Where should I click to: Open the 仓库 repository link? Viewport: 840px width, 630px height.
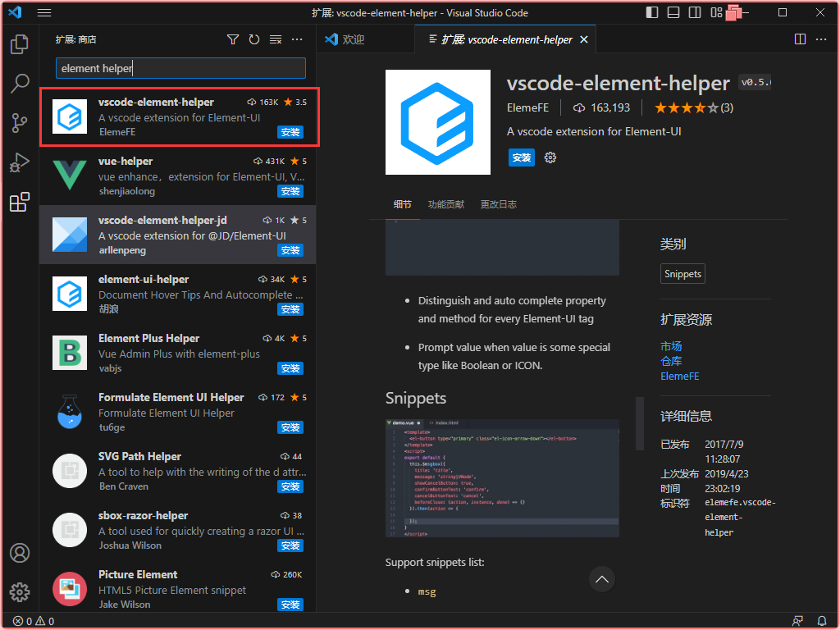[670, 361]
